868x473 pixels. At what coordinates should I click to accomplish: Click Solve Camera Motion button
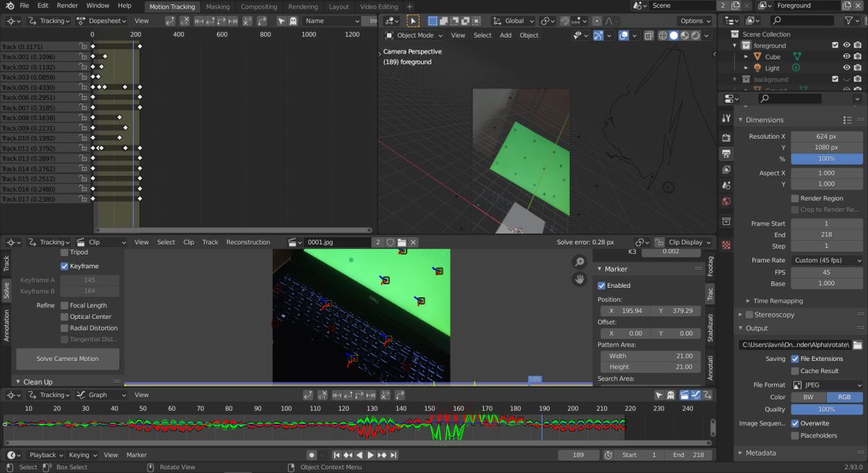click(68, 359)
